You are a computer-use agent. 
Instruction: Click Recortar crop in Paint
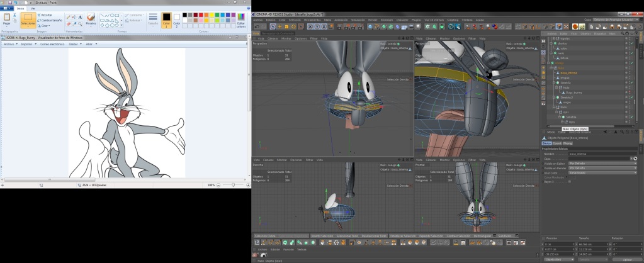pos(44,14)
